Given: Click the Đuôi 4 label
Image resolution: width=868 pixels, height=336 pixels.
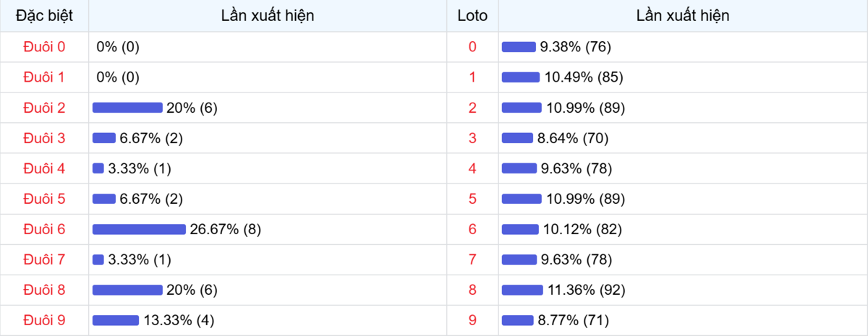Looking at the screenshot, I should (x=44, y=168).
